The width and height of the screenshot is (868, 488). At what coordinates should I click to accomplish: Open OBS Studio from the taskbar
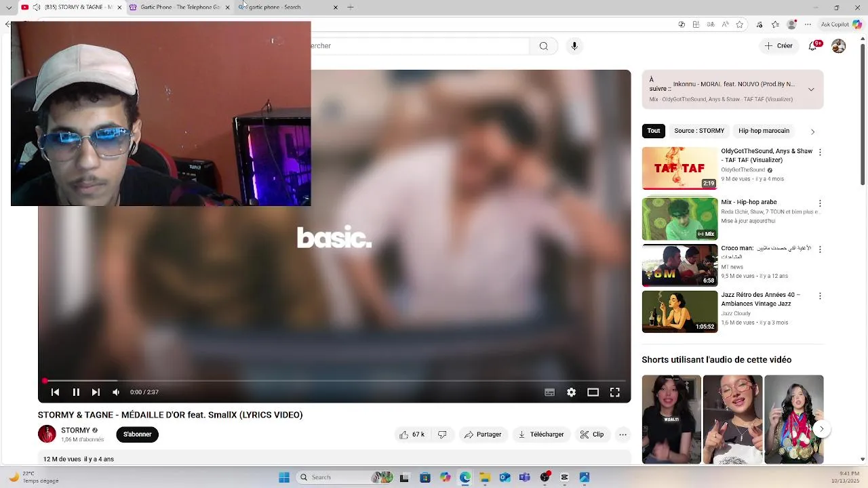[x=545, y=477]
